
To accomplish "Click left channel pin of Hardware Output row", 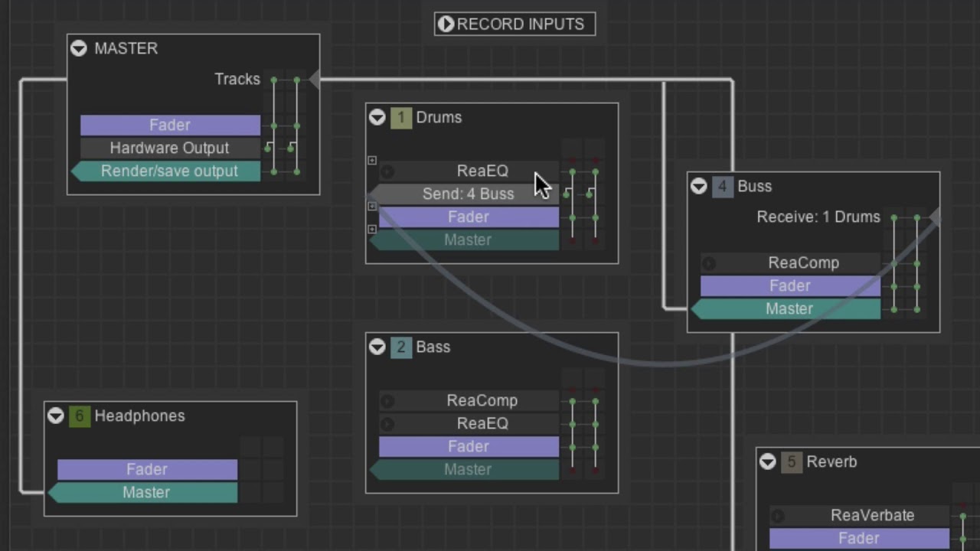I will pyautogui.click(x=267, y=148).
